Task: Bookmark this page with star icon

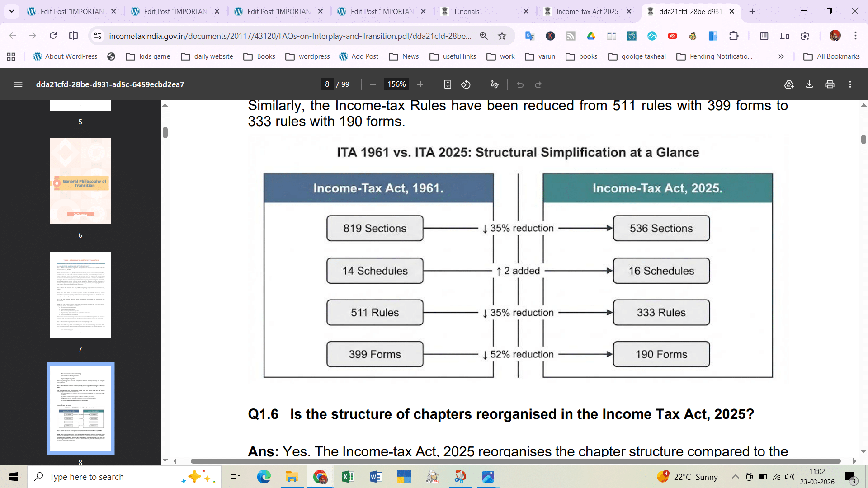Action: point(502,36)
